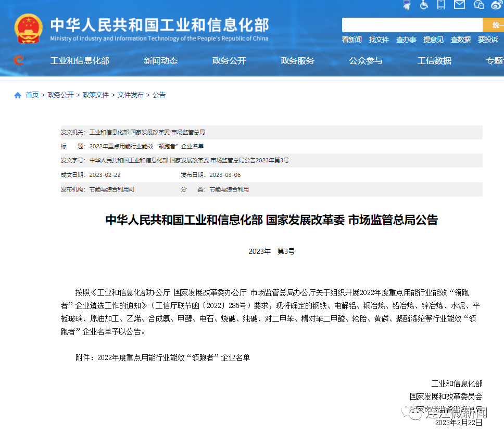Click the signature 工业和信息化部

[457, 383]
